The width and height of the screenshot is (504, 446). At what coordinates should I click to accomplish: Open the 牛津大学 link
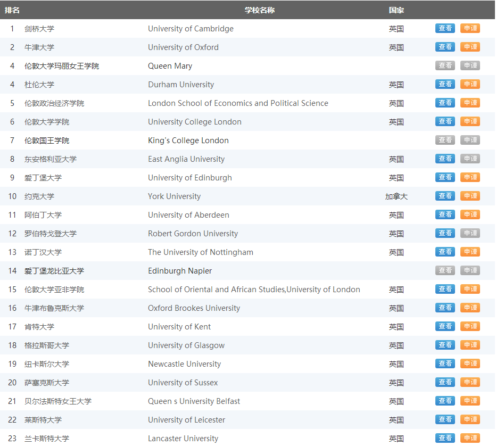(x=39, y=47)
